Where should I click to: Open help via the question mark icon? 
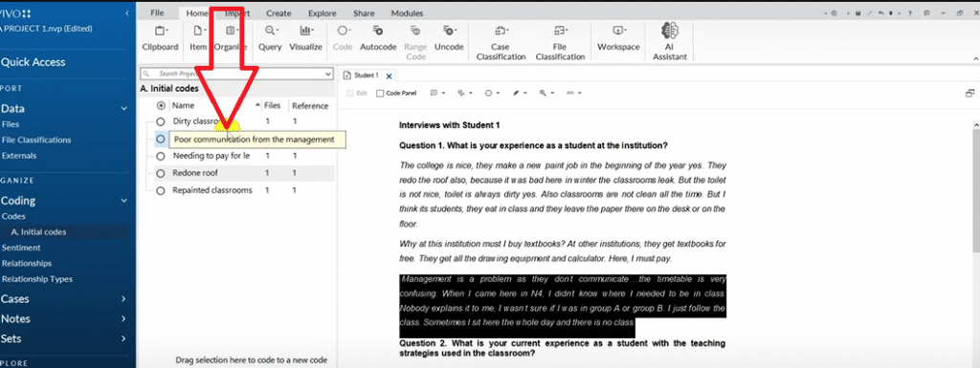point(909,12)
